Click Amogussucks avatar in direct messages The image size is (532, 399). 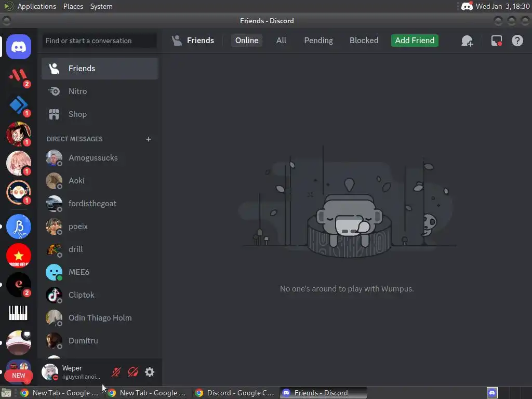54,158
